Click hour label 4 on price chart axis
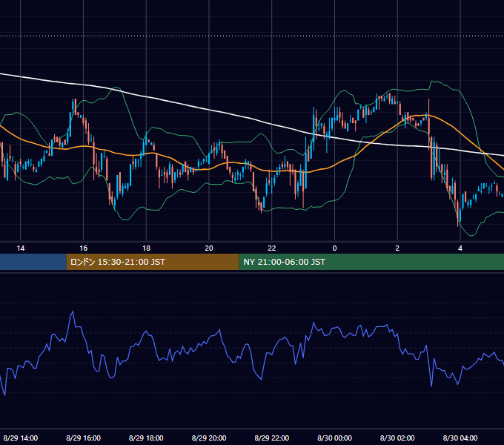 (460, 248)
